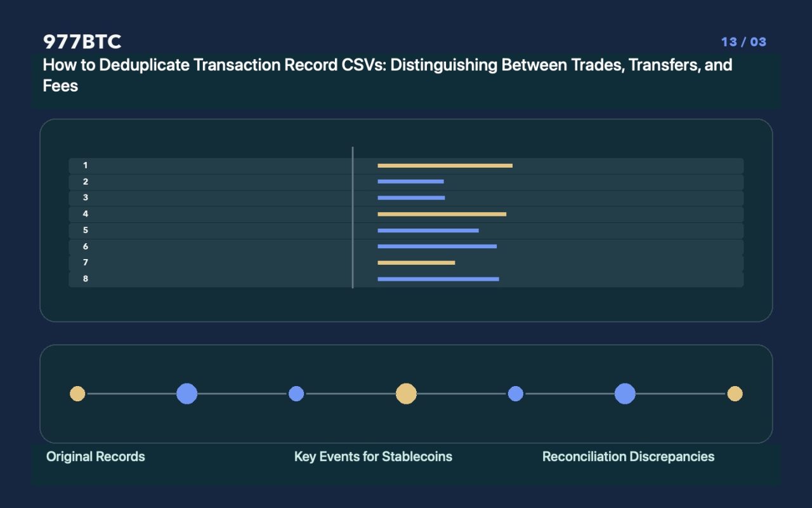Click the blue bar in row 8
Image resolution: width=812 pixels, height=508 pixels.
tap(438, 279)
